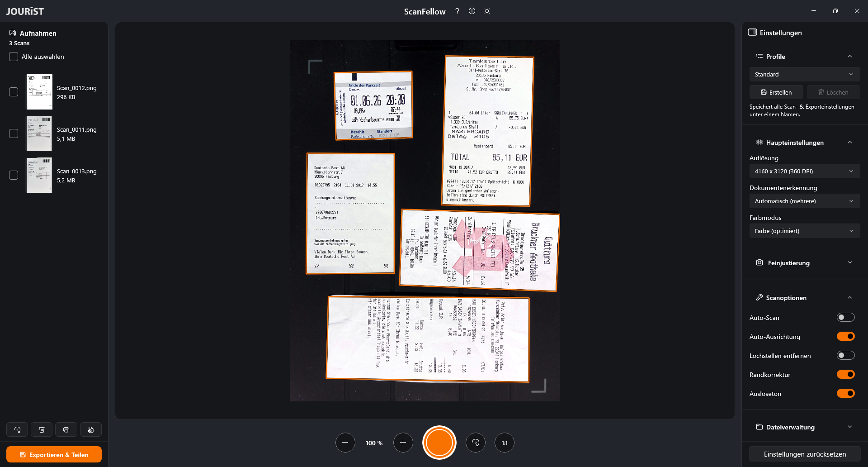
Task: Click the 3 Scans count label
Action: tap(19, 43)
